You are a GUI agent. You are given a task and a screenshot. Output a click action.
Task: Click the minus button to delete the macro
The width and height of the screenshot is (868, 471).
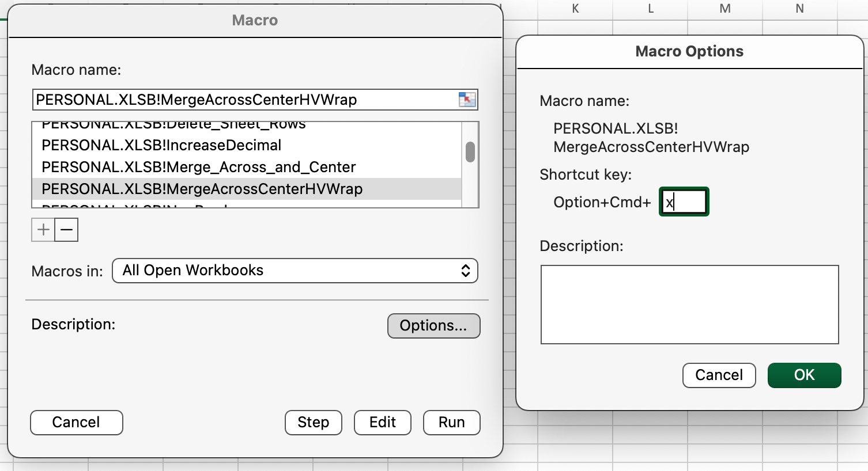coord(67,230)
